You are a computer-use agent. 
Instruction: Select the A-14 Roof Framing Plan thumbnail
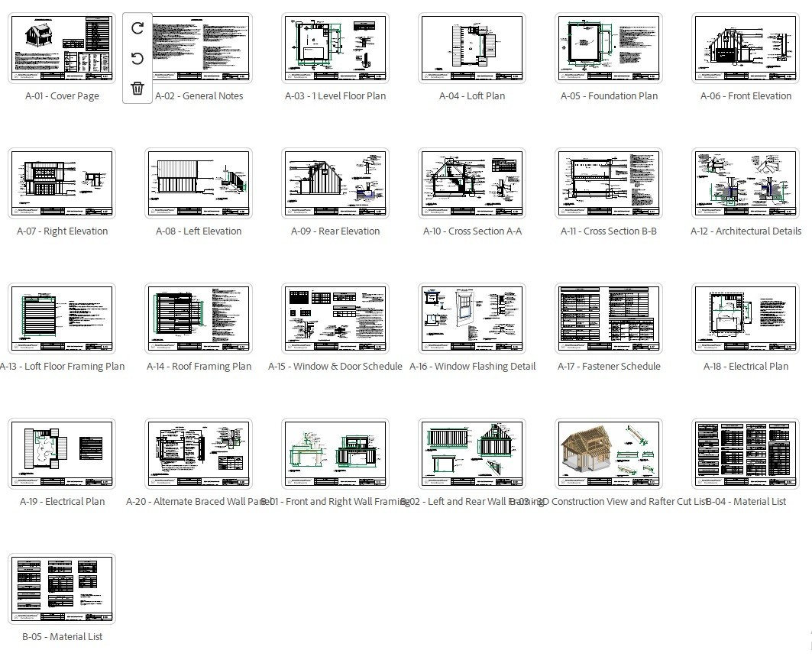tap(199, 319)
